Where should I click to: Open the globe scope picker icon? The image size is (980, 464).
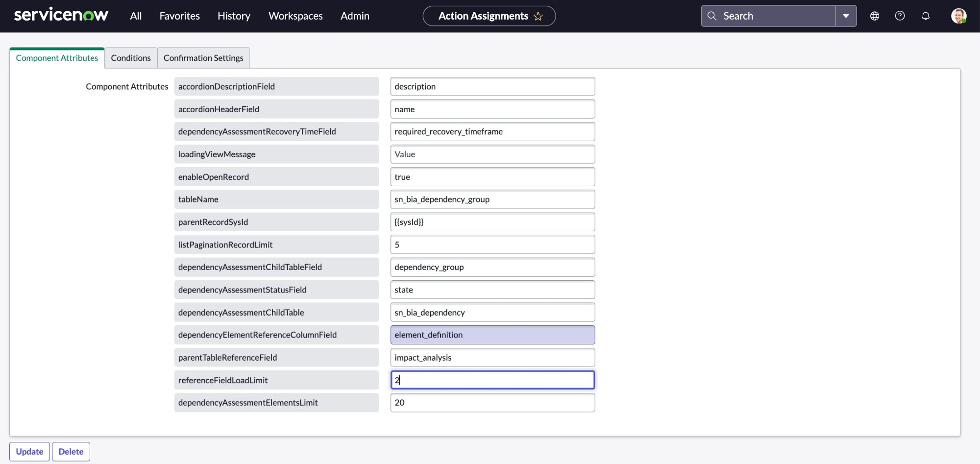(x=875, y=16)
